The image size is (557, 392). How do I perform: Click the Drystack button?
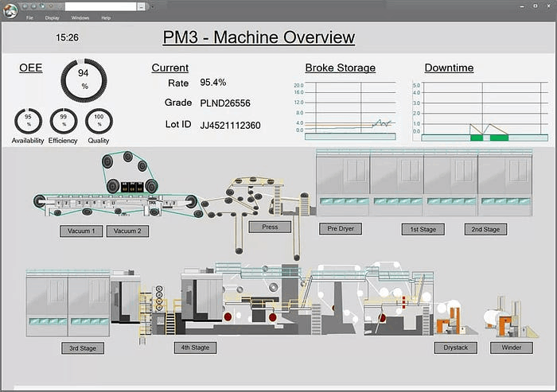point(455,347)
